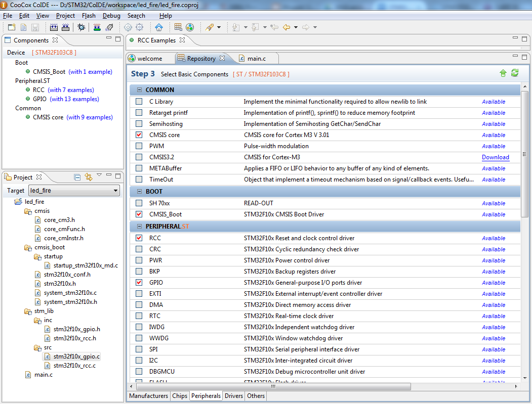Screen dimensions: 532x404
Task: Click Collapse All icon in Project panel
Action: (x=77, y=177)
